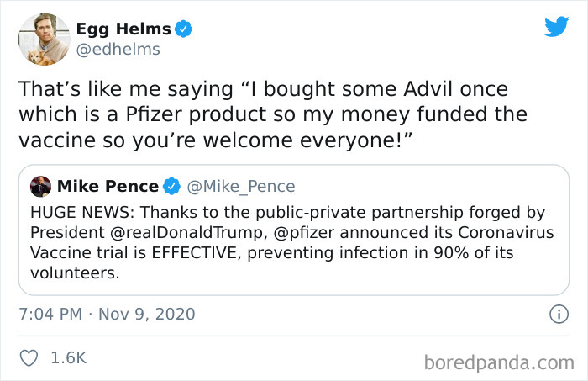Select the Advil tweet text
This screenshot has width=588, height=381.
(272, 114)
